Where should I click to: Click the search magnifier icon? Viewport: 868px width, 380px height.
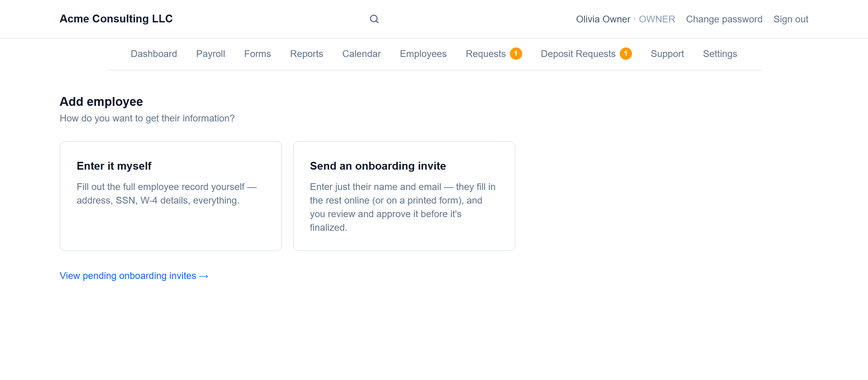[374, 19]
